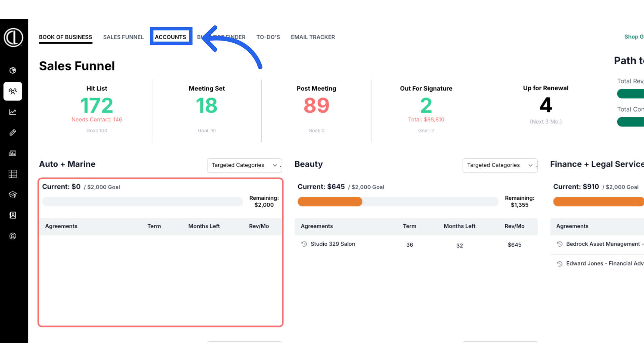Open the grid table sidebar icon

click(x=13, y=174)
